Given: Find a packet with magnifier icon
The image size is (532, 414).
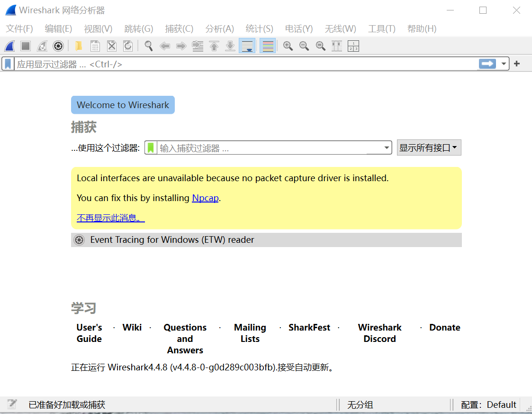Looking at the screenshot, I should [149, 46].
